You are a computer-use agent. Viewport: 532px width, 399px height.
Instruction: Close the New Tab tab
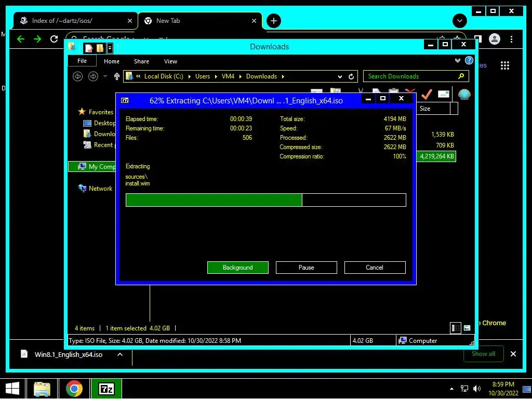(x=254, y=21)
